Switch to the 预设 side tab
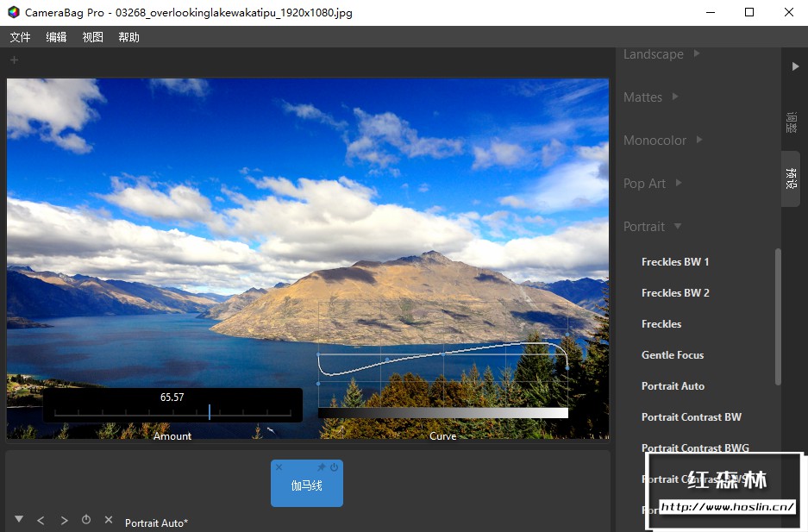 point(792,178)
